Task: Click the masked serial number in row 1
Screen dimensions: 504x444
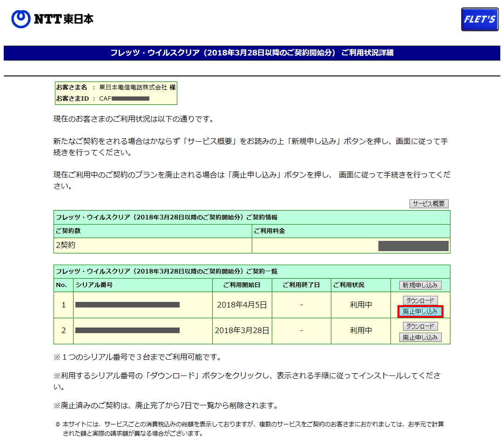Action: click(128, 305)
